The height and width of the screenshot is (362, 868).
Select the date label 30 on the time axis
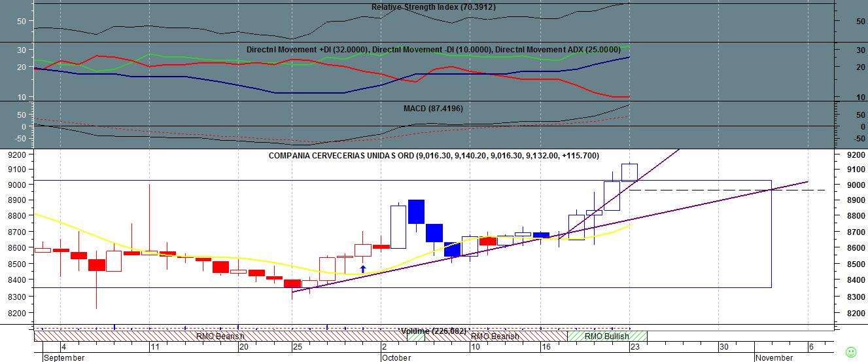coord(723,347)
